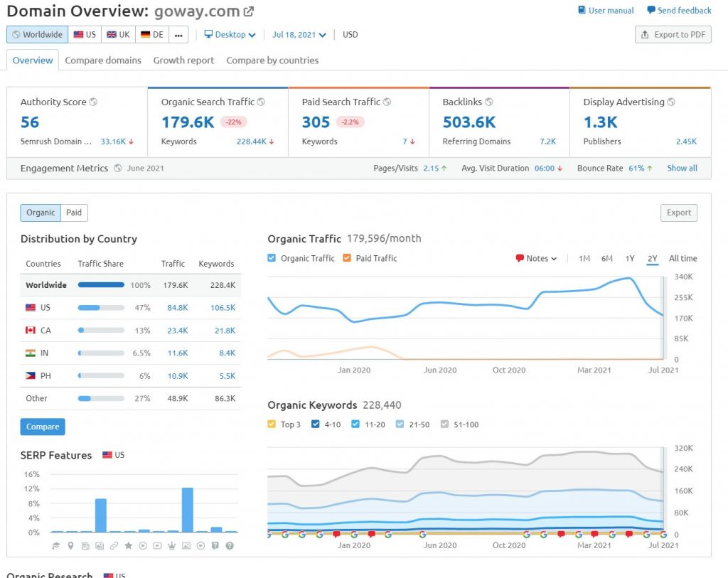Click the Export button above the traffic chart
Viewport: 728px width, 578px height.
tap(679, 213)
